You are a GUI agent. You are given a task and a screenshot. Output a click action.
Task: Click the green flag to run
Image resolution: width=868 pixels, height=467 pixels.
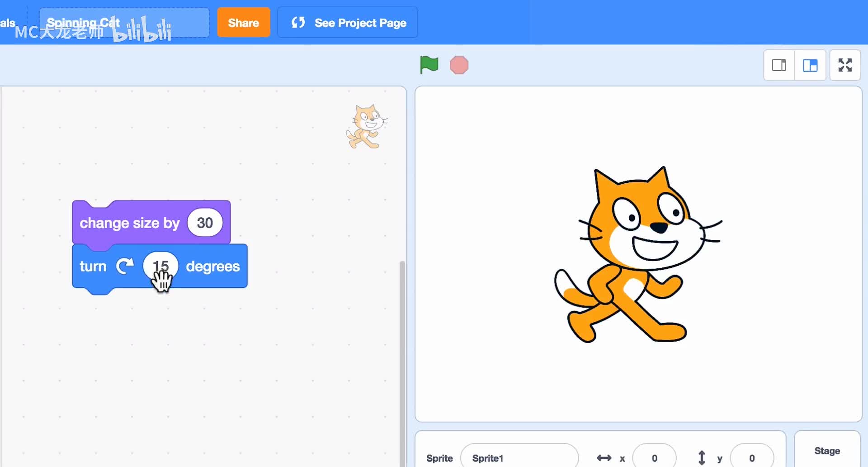[x=429, y=65]
